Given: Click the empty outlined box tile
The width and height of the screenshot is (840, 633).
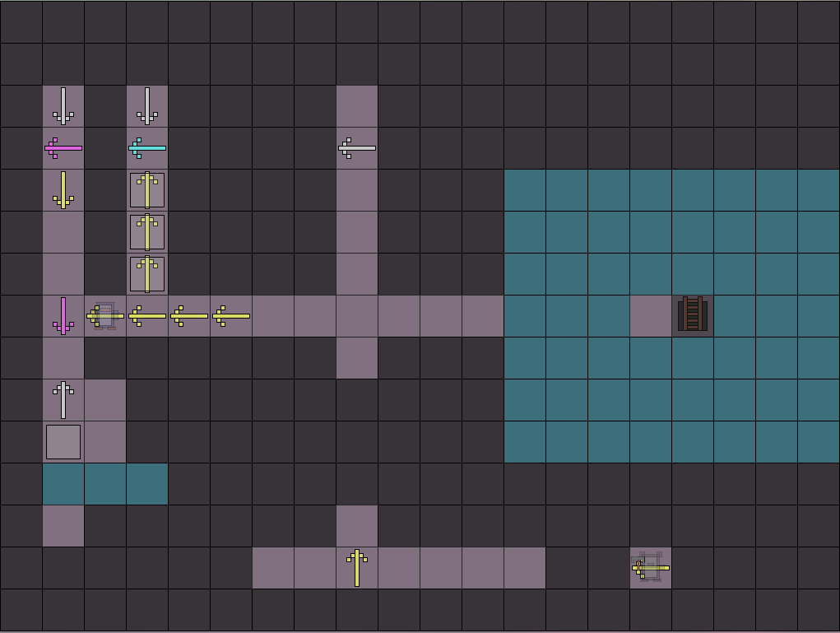Looking at the screenshot, I should [63, 442].
